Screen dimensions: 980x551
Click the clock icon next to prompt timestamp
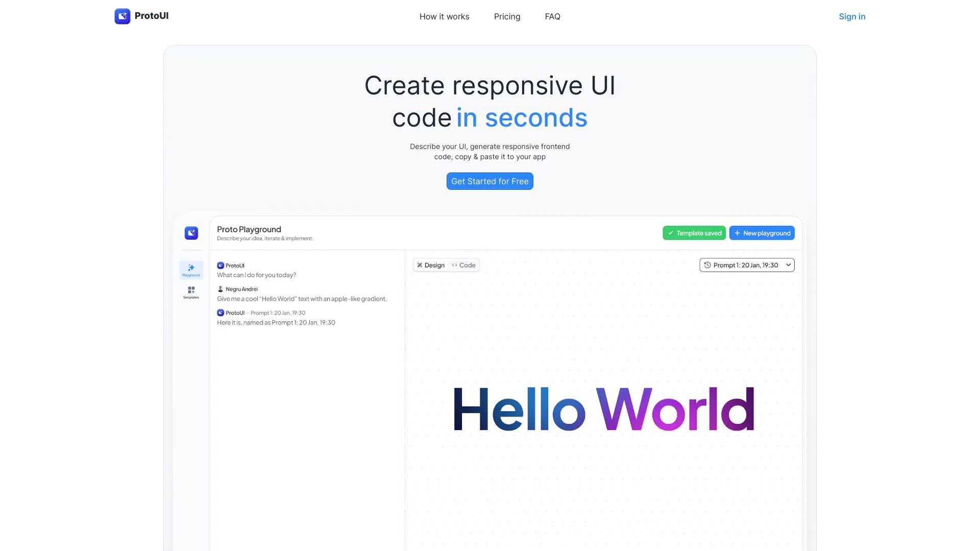tap(707, 265)
